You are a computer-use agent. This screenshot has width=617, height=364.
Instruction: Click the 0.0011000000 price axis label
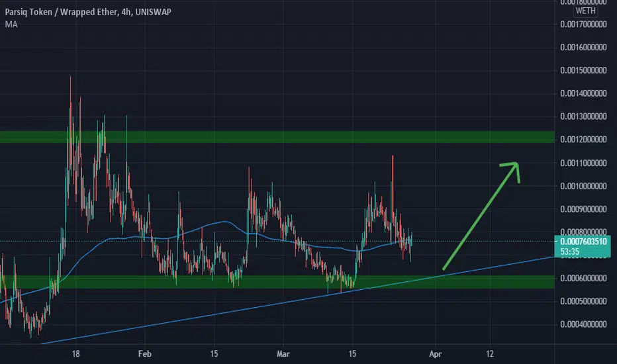pyautogui.click(x=583, y=163)
